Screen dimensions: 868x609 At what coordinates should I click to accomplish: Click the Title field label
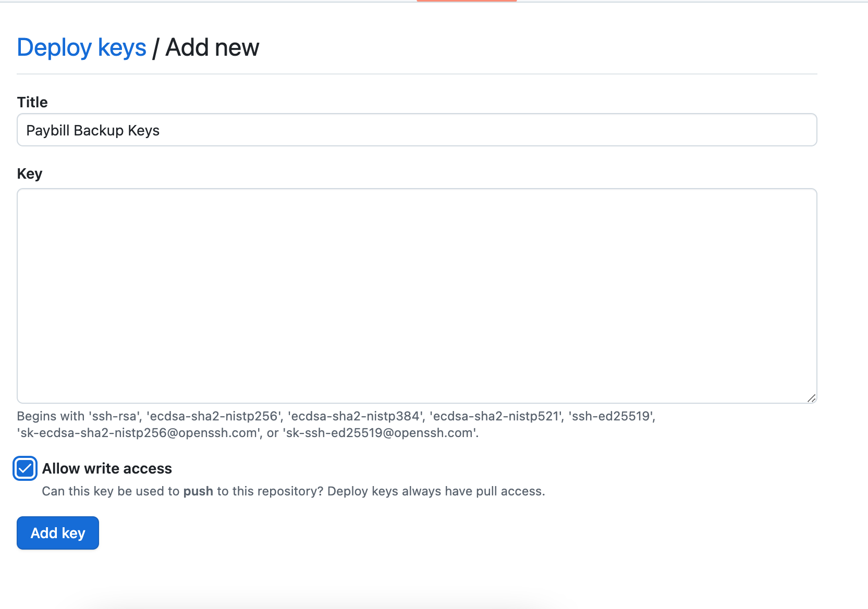(x=32, y=103)
